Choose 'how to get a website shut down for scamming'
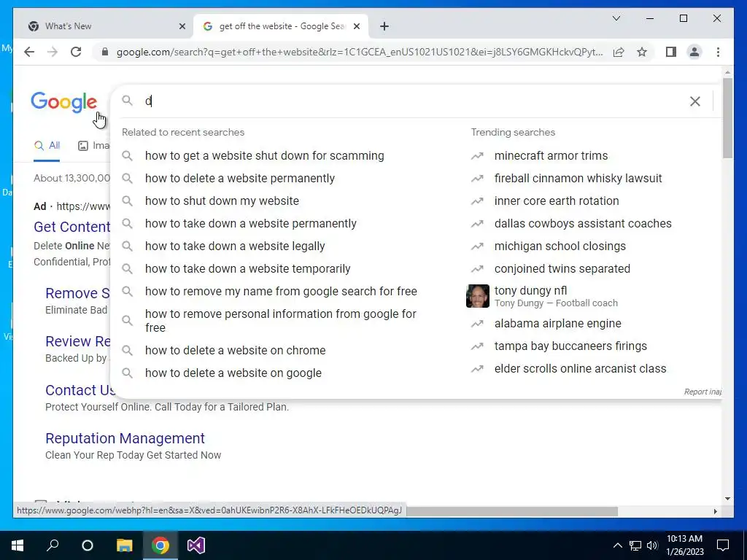 point(264,156)
